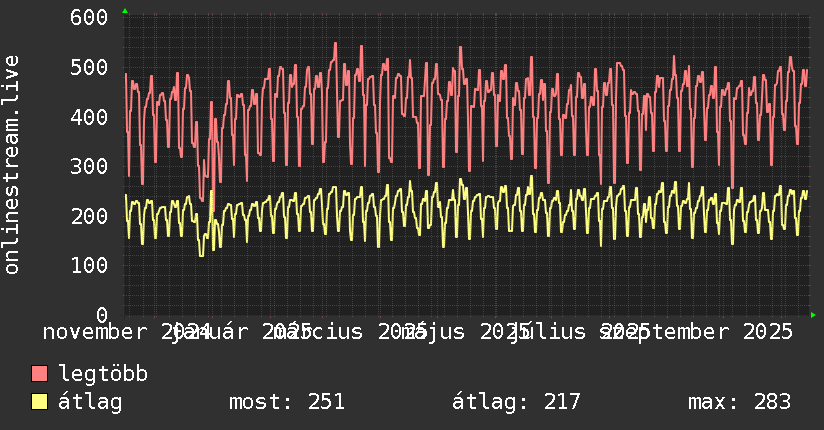Screen dimensions: 824x430
Task: Click the y-axis label 600
Action: [x=89, y=17]
